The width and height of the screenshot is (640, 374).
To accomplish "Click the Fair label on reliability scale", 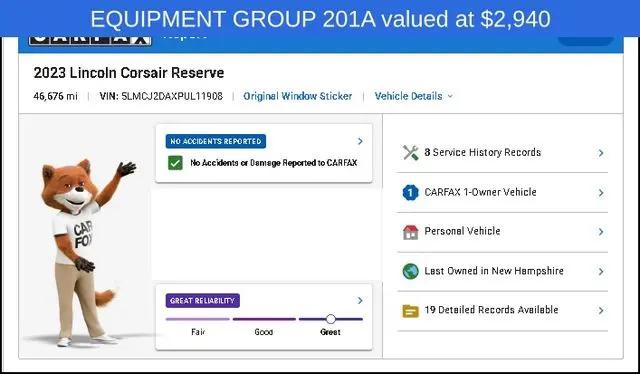I will click(198, 332).
